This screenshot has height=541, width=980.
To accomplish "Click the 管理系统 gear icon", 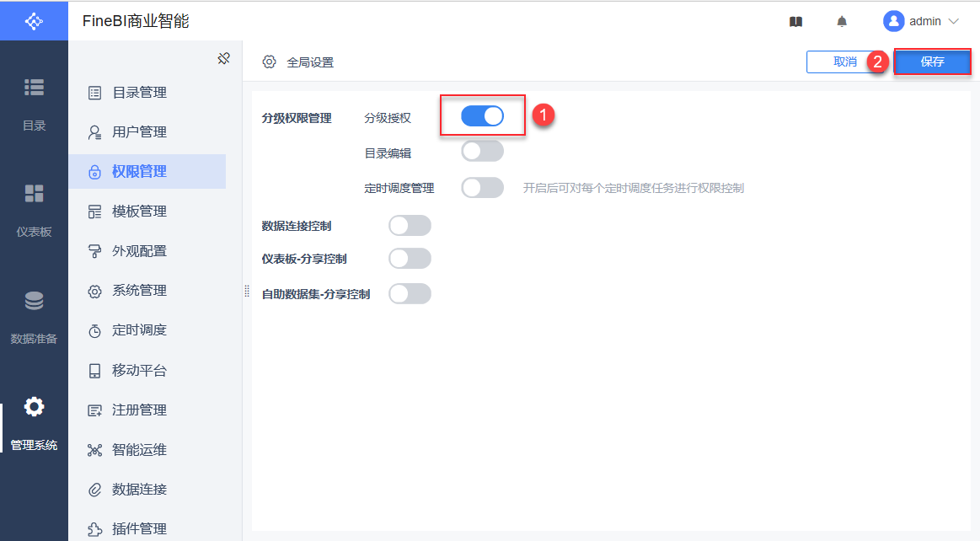I will click(34, 407).
